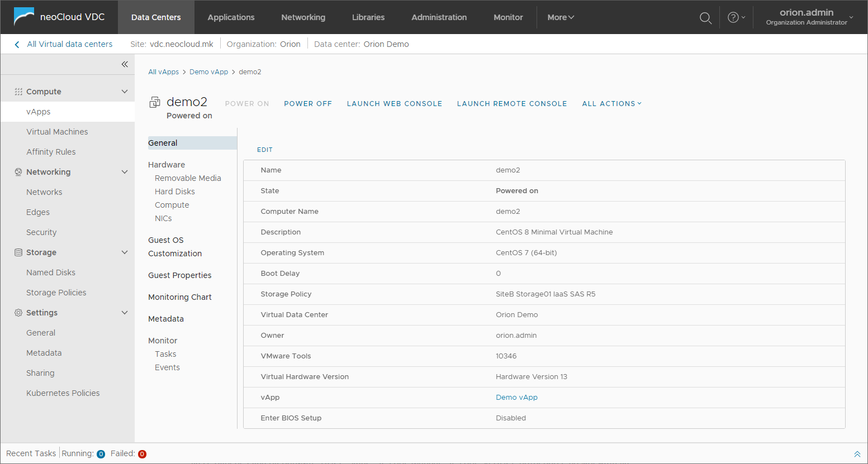Open Guest OS Customization section

click(x=175, y=247)
